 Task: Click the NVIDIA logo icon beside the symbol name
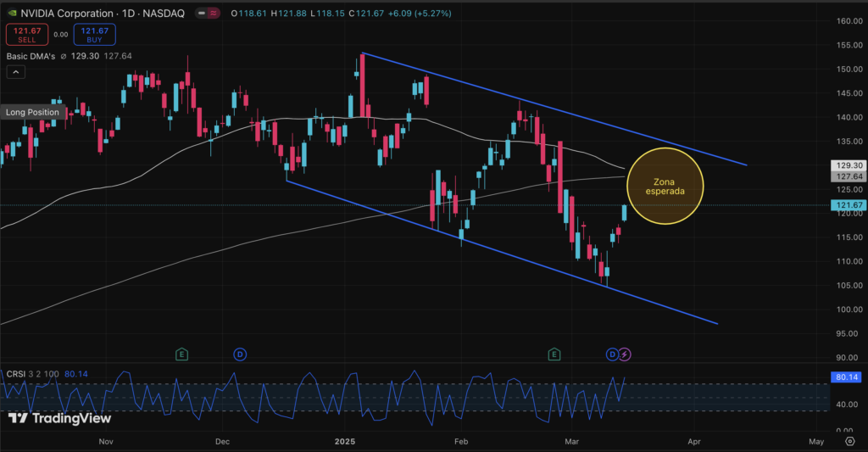(12, 14)
